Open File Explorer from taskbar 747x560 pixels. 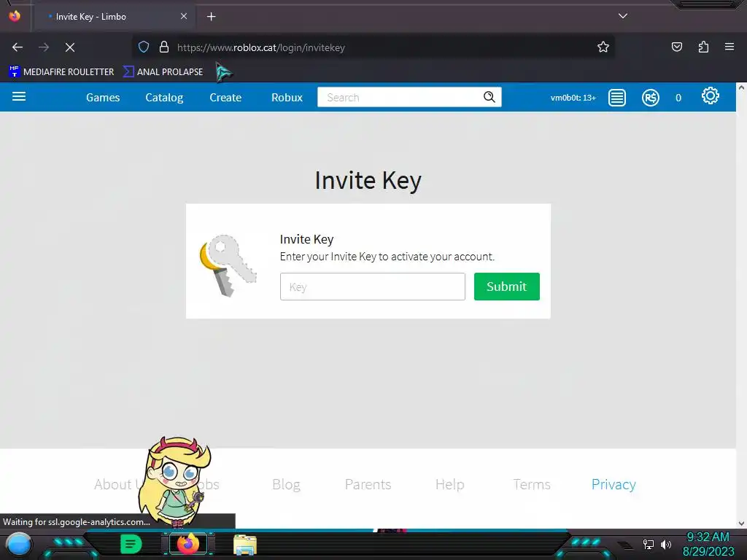pyautogui.click(x=245, y=545)
